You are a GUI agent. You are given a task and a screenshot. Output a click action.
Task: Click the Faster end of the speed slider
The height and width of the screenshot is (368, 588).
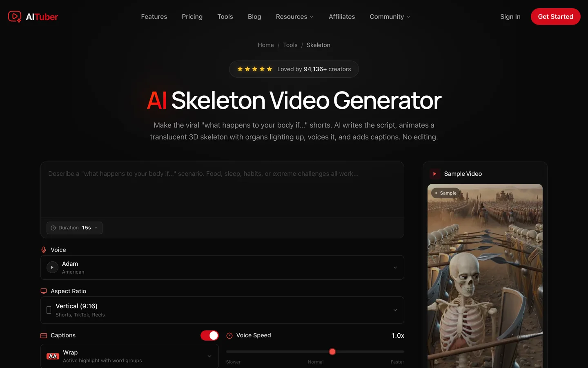(x=397, y=362)
